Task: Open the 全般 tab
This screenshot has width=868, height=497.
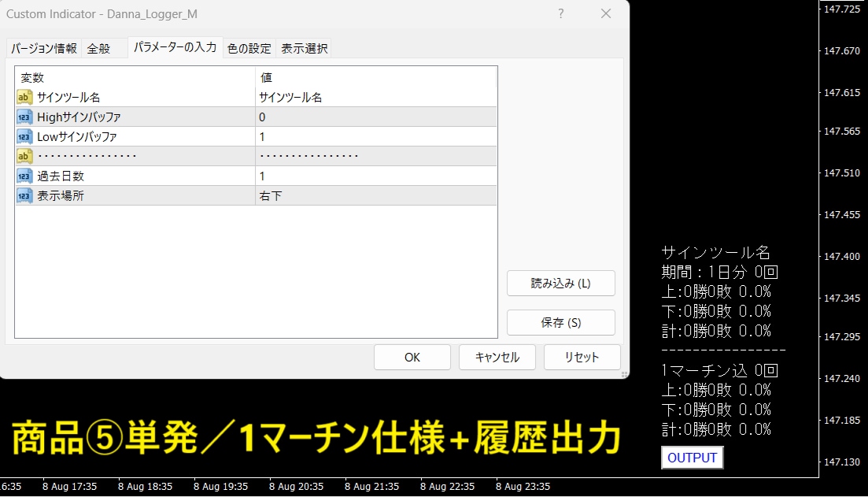Action: [98, 49]
